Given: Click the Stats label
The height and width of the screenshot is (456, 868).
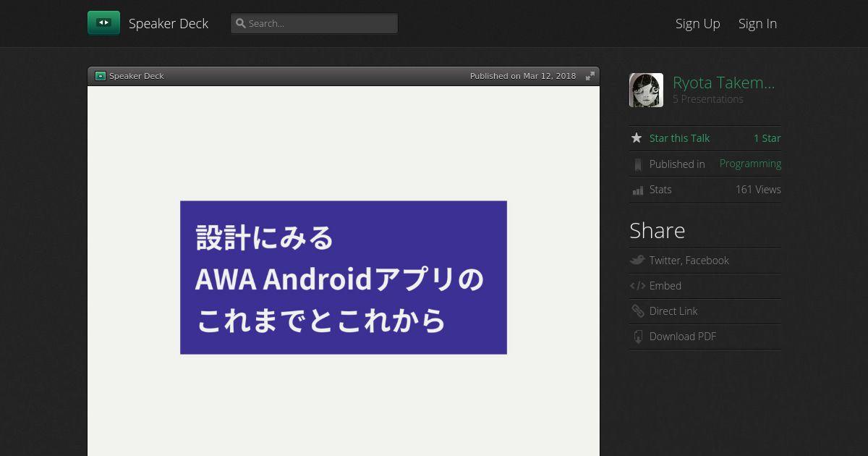Looking at the screenshot, I should pyautogui.click(x=660, y=190).
